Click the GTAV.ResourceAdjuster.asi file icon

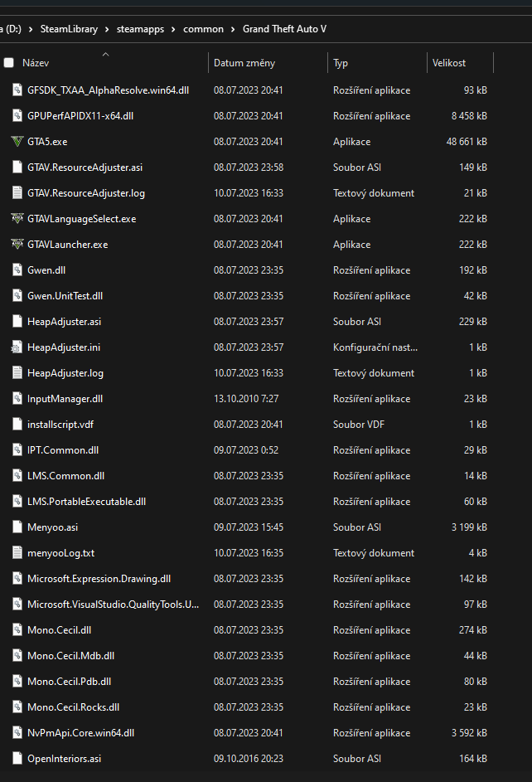[x=17, y=167]
